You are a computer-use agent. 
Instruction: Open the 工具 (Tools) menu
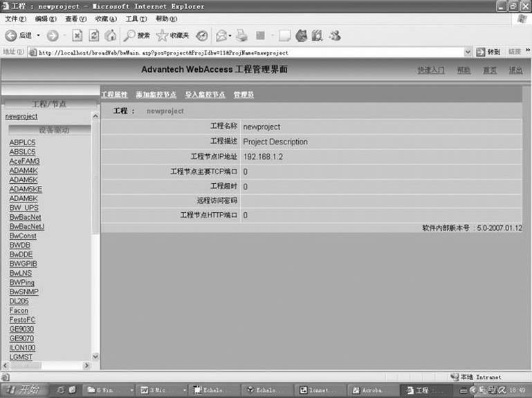136,19
